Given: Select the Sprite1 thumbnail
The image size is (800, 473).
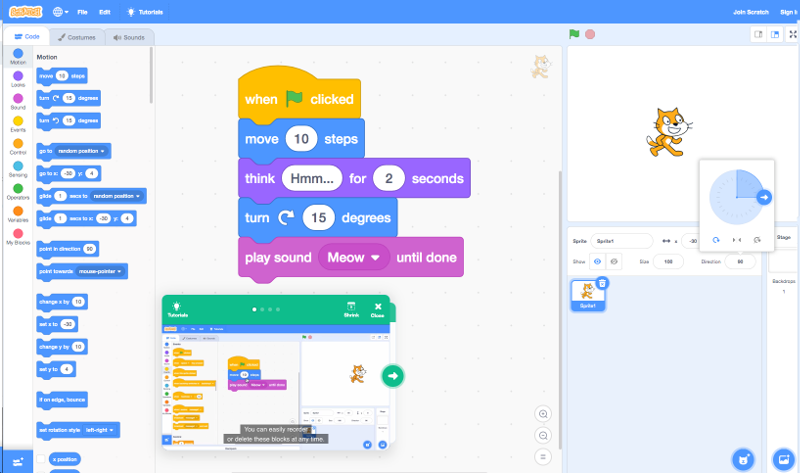Looking at the screenshot, I should pyautogui.click(x=588, y=295).
